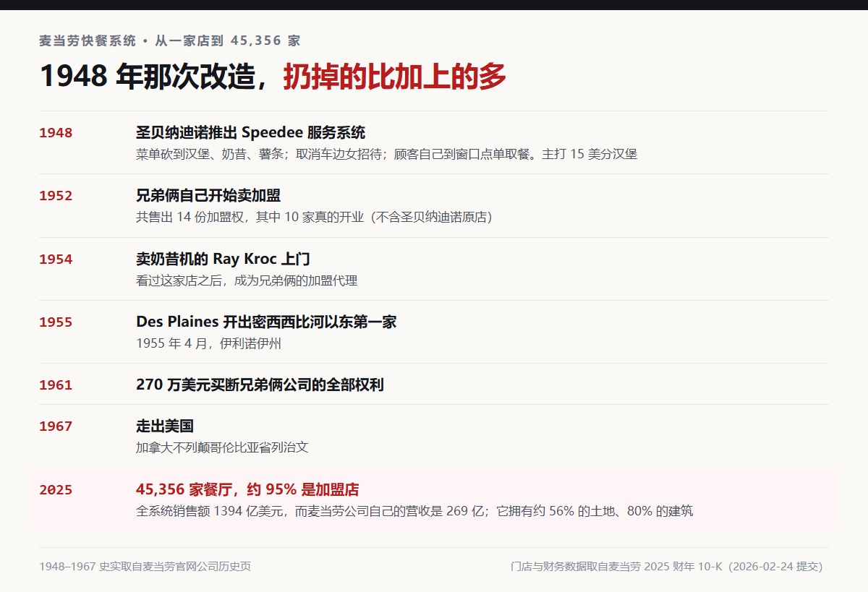Click the title 'Des Plaines 开出密西西比河以东第一家'
This screenshot has width=868, height=592.
266,322
